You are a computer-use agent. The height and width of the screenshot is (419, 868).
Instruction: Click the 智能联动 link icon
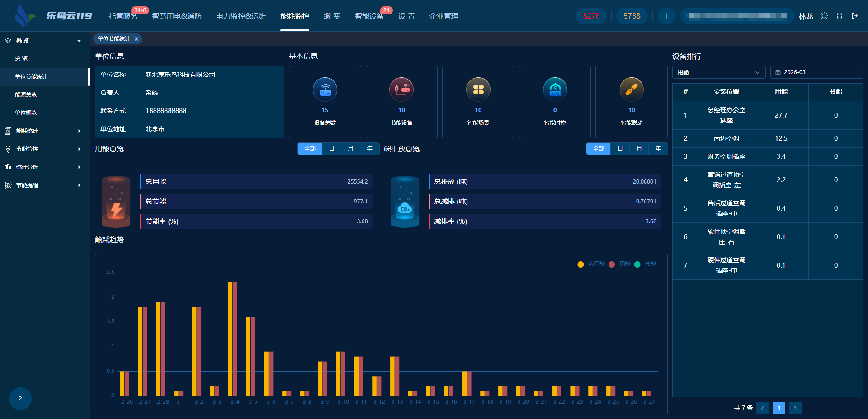[x=632, y=89]
